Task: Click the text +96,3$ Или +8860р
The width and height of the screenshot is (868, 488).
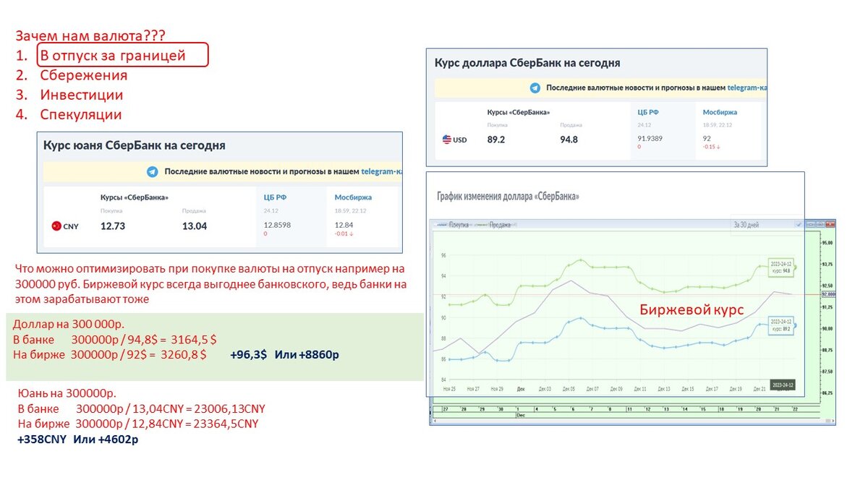Action: (285, 355)
